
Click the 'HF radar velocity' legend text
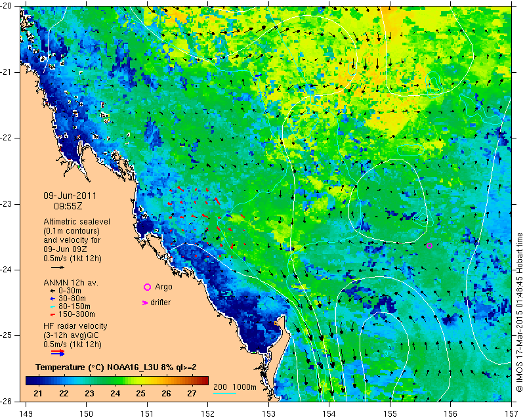(75, 326)
